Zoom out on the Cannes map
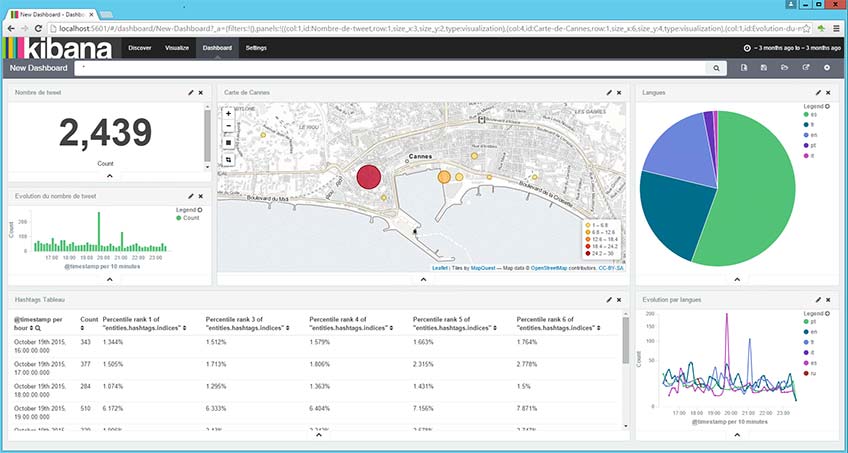The width and height of the screenshot is (848, 453). coord(228,126)
